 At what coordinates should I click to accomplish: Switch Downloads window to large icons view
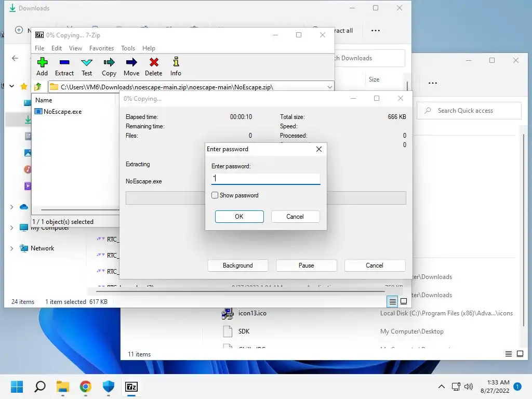[404, 301]
